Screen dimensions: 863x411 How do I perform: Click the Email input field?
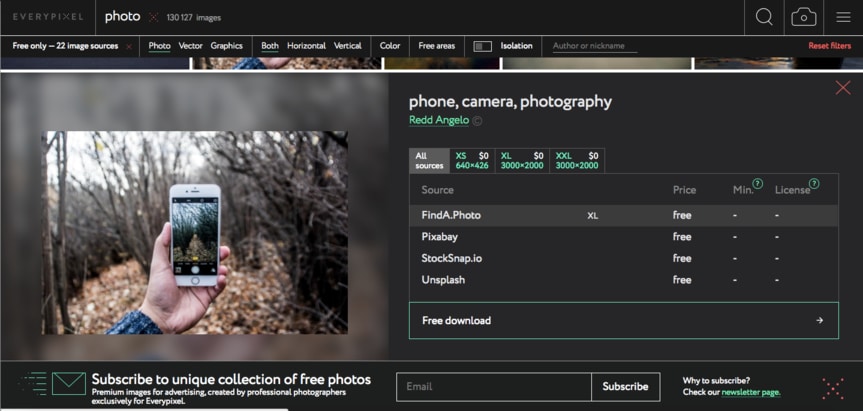493,387
